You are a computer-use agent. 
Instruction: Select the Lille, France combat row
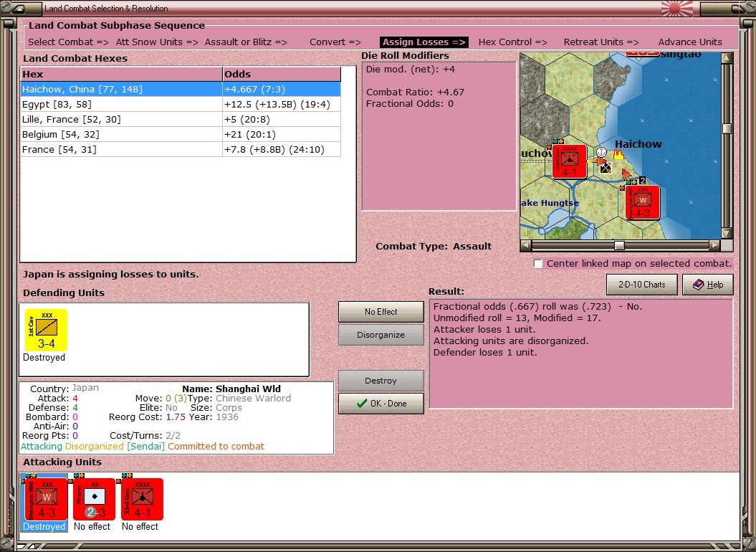[181, 119]
